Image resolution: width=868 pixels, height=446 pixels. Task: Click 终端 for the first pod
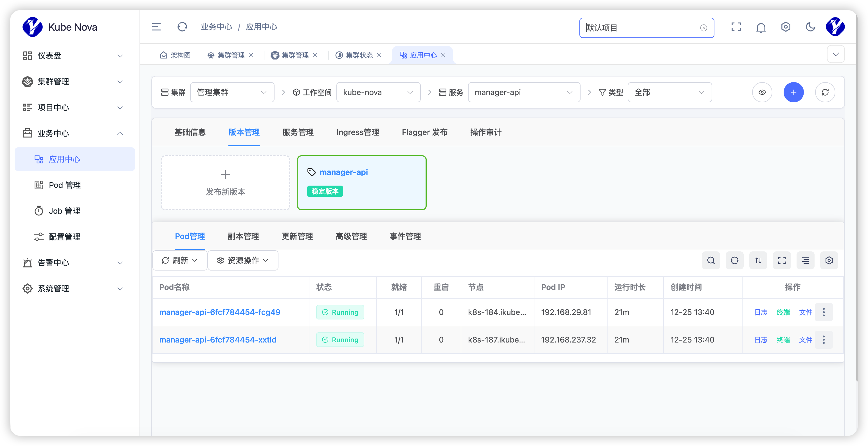pyautogui.click(x=783, y=312)
